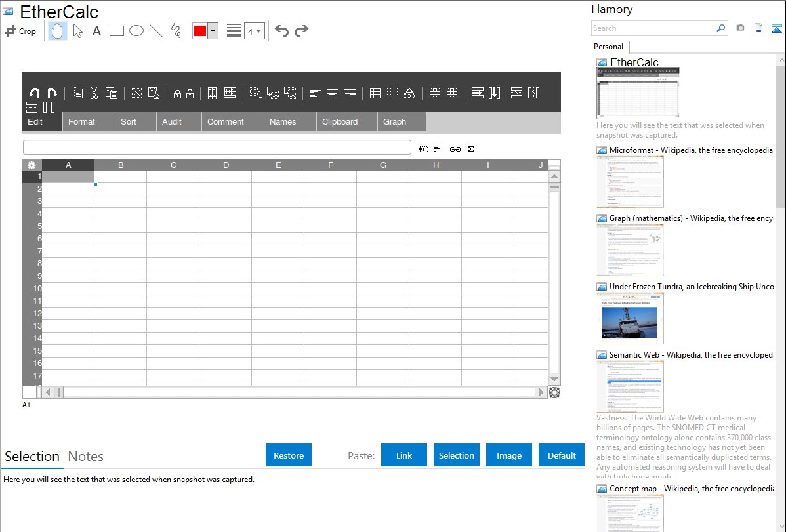This screenshot has width=786, height=532.
Task: Select the Crop tool
Action: (x=20, y=31)
